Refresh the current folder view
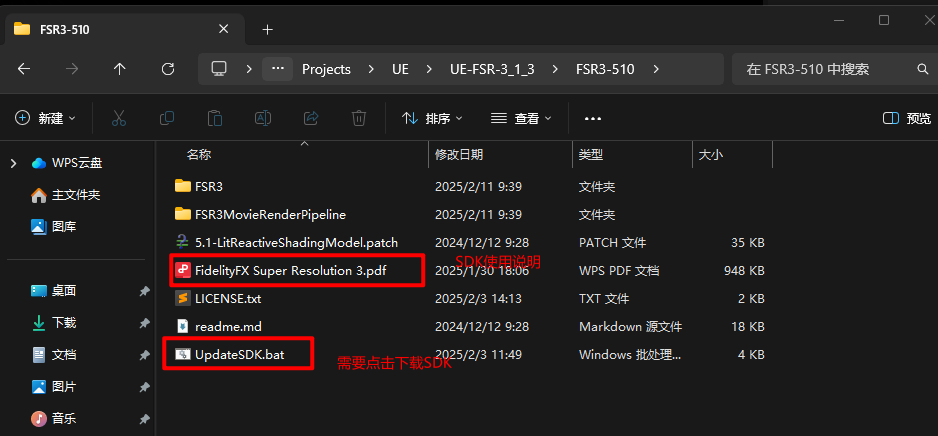This screenshot has width=938, height=436. (x=168, y=69)
